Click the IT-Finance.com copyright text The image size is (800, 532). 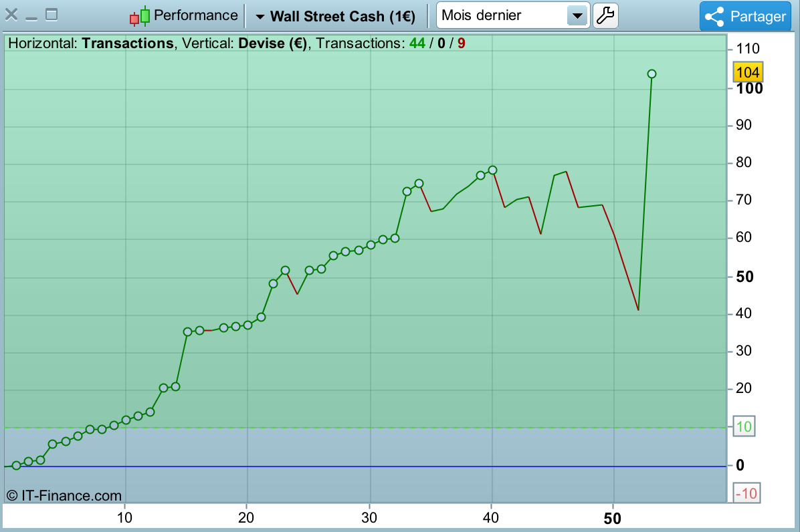[64, 495]
